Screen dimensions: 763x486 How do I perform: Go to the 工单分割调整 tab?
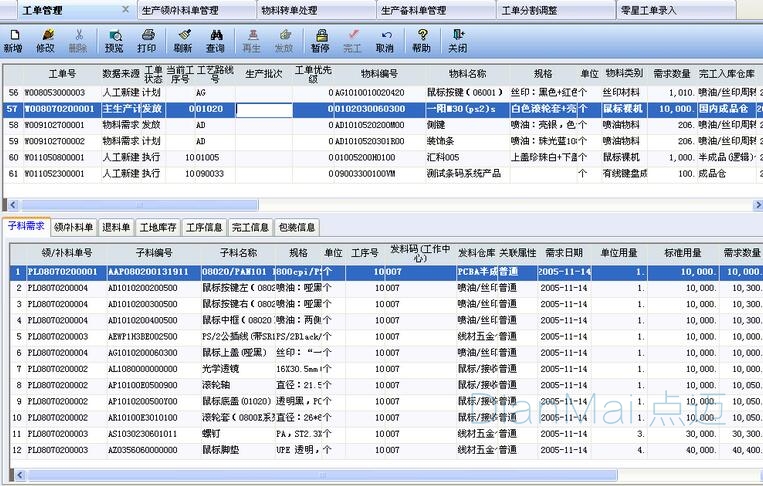point(557,10)
